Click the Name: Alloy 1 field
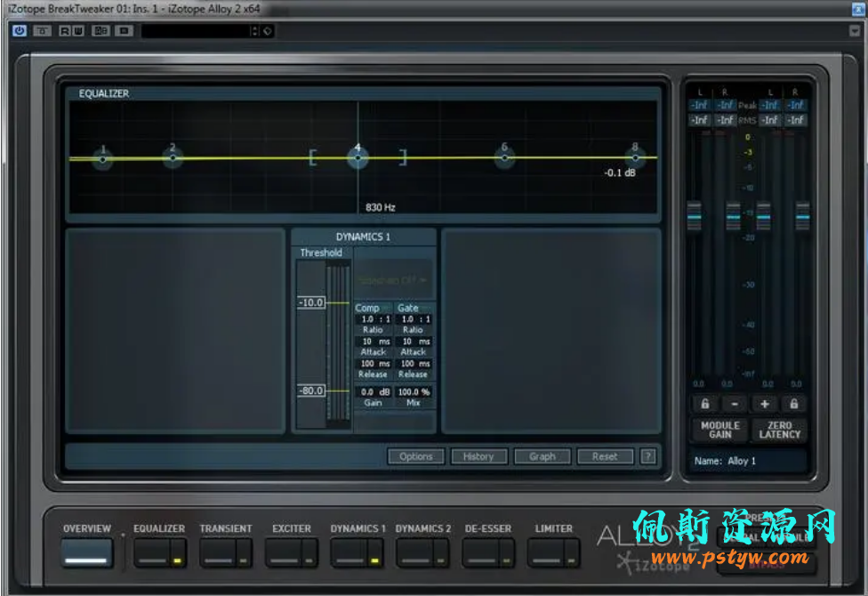Screen dimensions: 868x596 point(747,461)
